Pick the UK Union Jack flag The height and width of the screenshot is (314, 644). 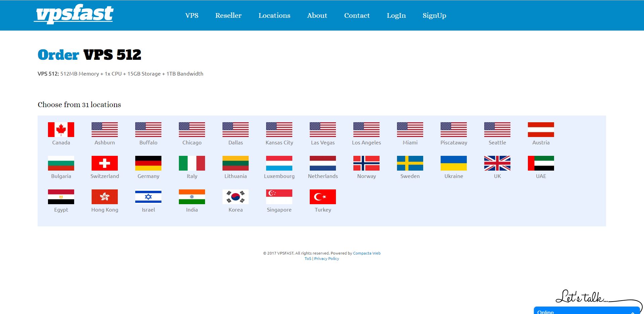[x=497, y=163]
